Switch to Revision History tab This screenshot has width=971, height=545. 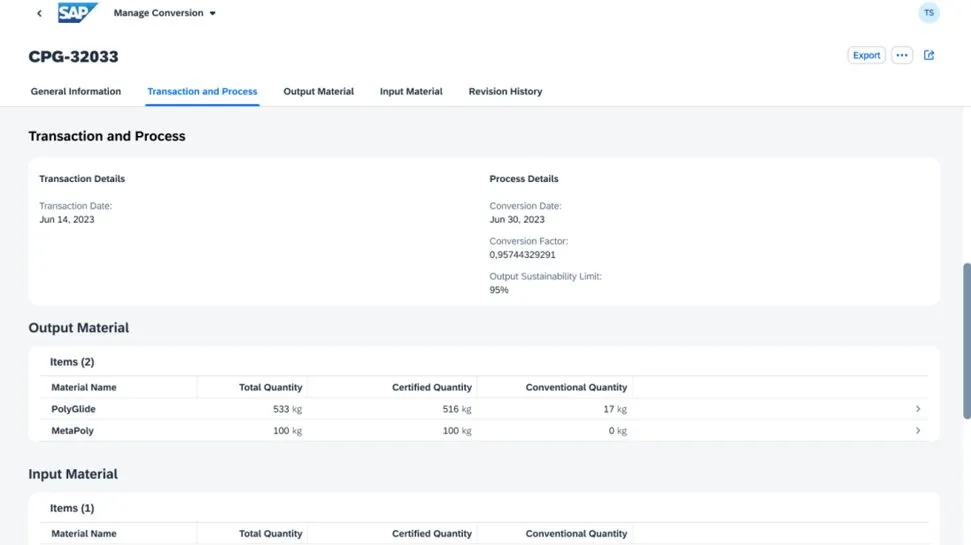tap(505, 91)
